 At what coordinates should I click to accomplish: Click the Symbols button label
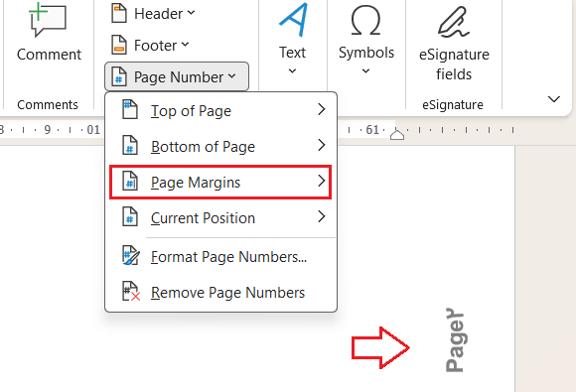(366, 53)
